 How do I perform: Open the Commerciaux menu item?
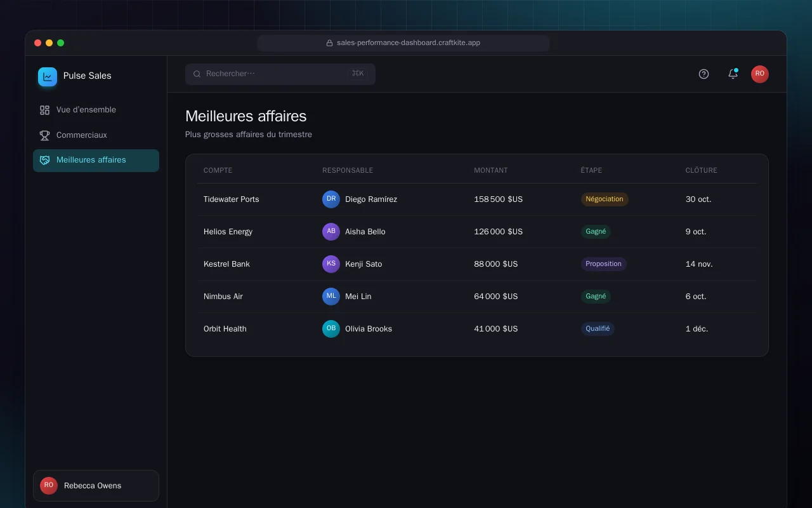(x=96, y=135)
